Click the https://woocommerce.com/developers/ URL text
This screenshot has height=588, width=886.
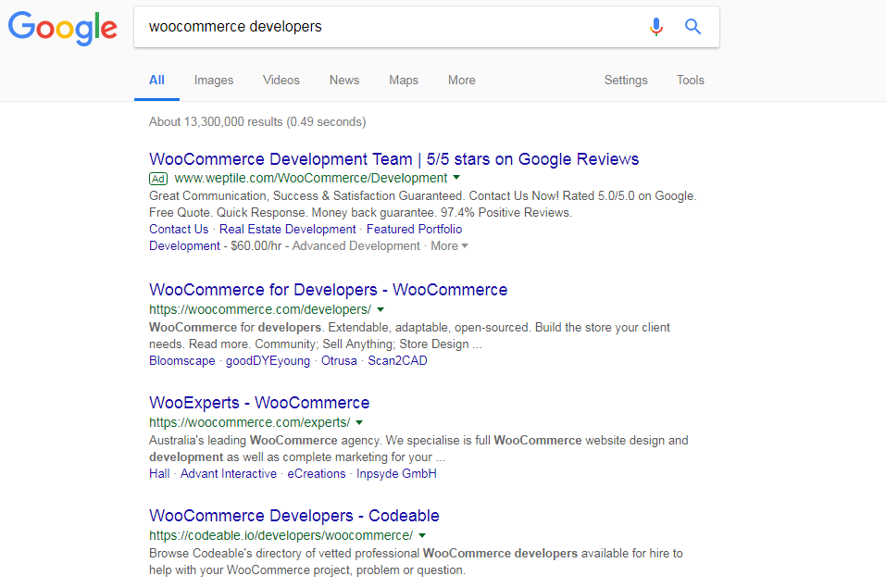point(260,310)
